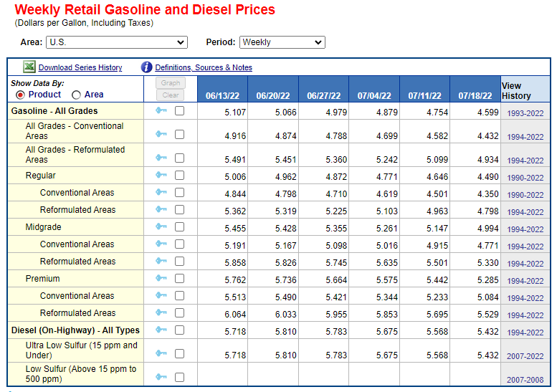Open the Area dropdown showing U.S.

tap(116, 42)
